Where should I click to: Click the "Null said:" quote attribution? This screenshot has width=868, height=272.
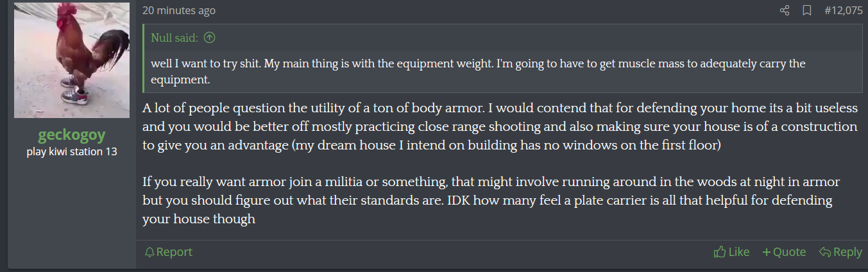[174, 38]
